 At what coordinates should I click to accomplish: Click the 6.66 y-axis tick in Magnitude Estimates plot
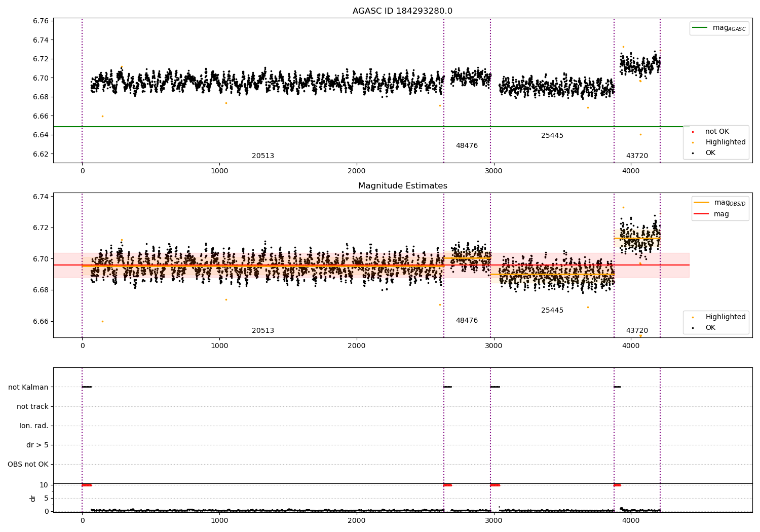[x=41, y=322]
